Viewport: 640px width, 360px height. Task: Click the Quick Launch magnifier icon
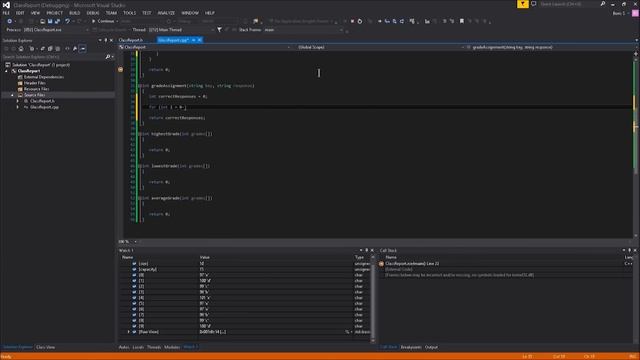pyautogui.click(x=602, y=4)
